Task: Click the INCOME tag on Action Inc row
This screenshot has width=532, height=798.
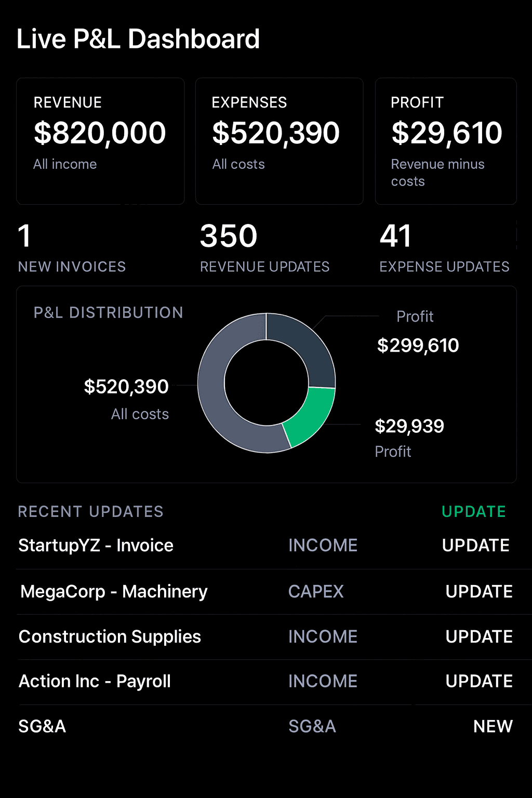Action: [323, 682]
